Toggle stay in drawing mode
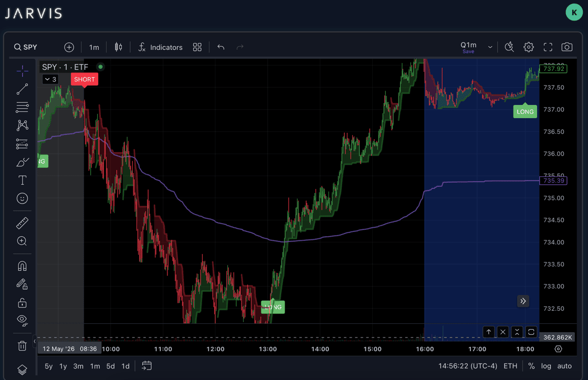The height and width of the screenshot is (380, 588). point(22,284)
